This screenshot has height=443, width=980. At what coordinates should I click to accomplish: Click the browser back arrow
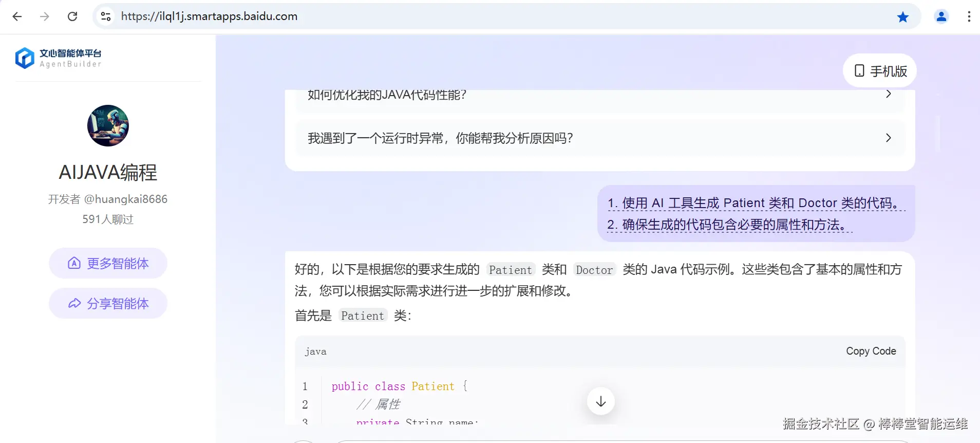[17, 16]
